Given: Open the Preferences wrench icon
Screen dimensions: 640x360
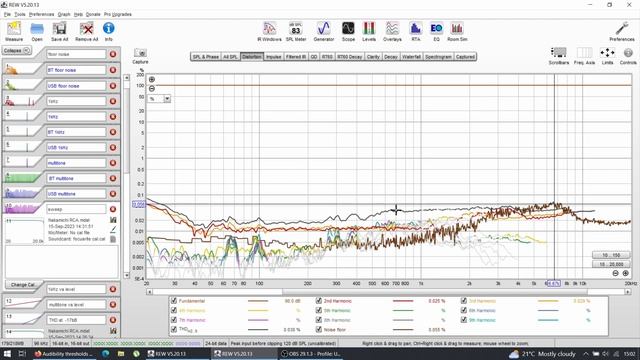Looking at the screenshot, I should [x=622, y=31].
